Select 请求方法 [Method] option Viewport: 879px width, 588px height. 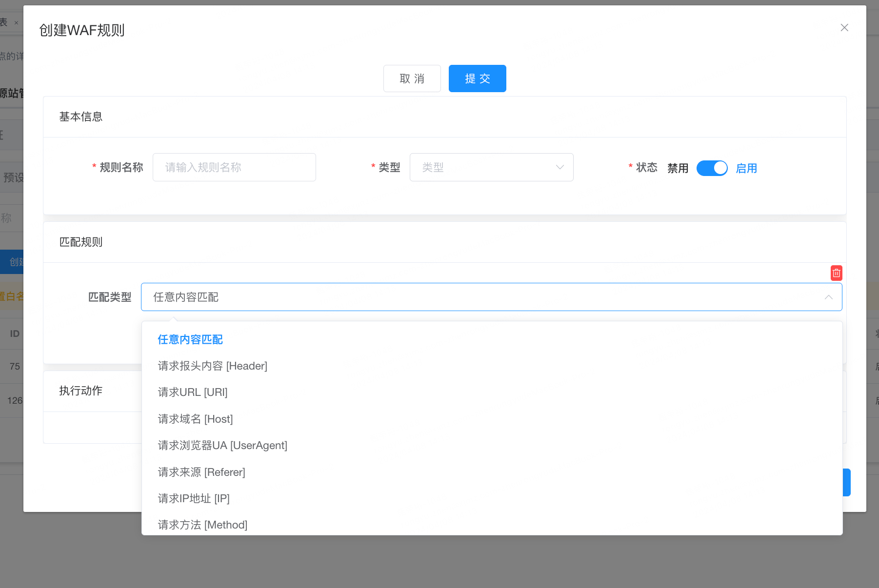[202, 525]
